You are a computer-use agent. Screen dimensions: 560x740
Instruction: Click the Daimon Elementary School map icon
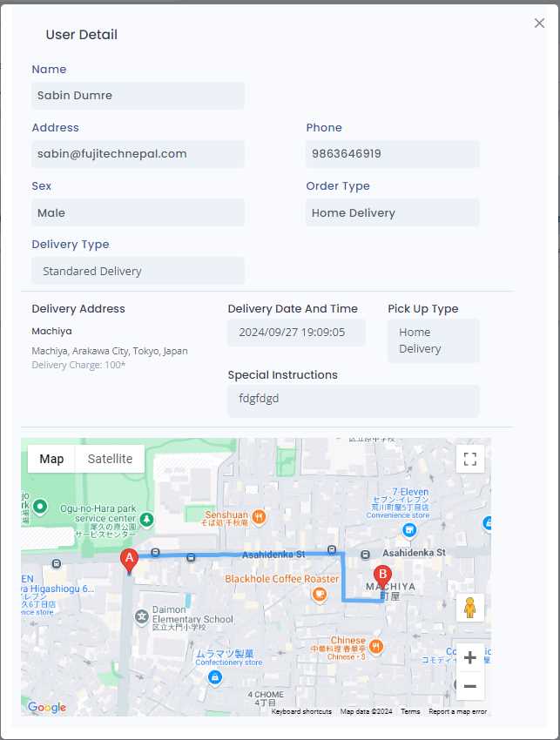(x=142, y=616)
